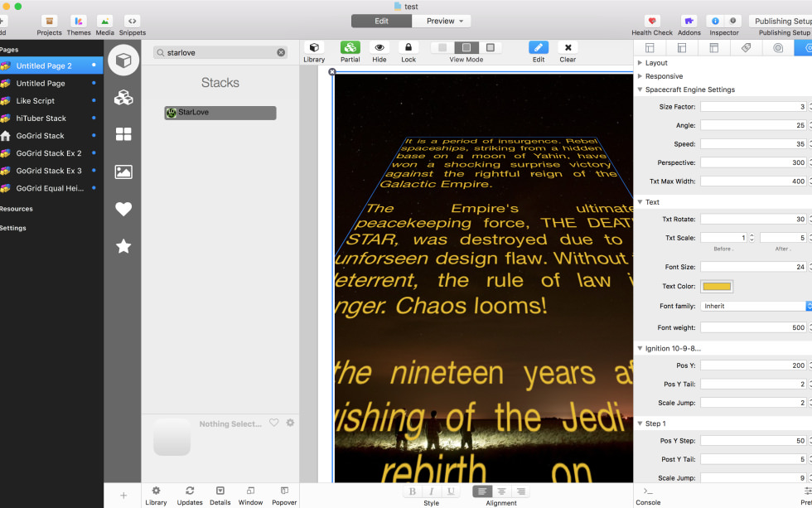Image resolution: width=812 pixels, height=508 pixels.
Task: Toggle italic text style
Action: coord(432,491)
